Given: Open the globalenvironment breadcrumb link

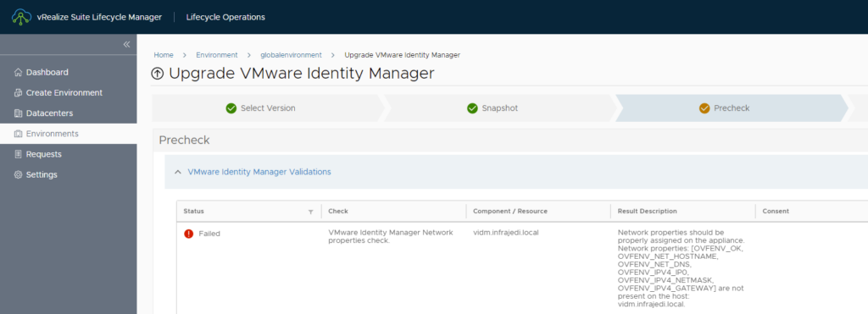Looking at the screenshot, I should 292,55.
